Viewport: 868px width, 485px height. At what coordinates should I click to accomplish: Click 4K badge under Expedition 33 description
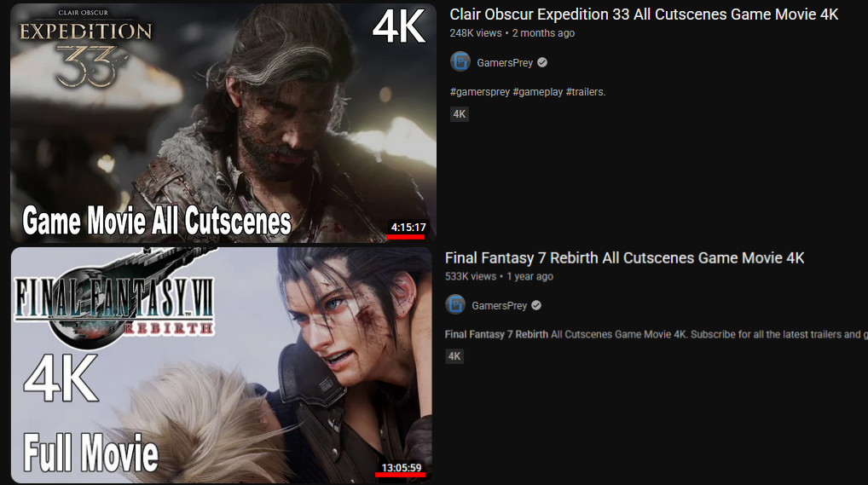[460, 114]
